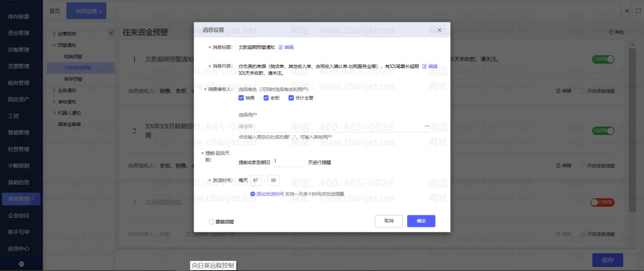This screenshot has height=271, width=644.
Task: Uncheck the 销售 role checkbox
Action: tap(241, 98)
